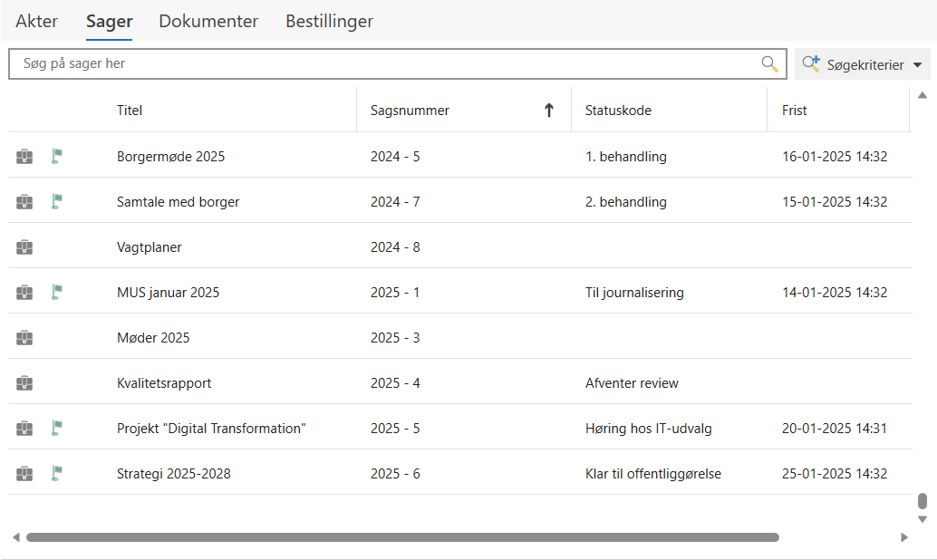Click the vertical scrollbar down arrow
Image resolution: width=937 pixels, height=560 pixels.
tap(923, 519)
